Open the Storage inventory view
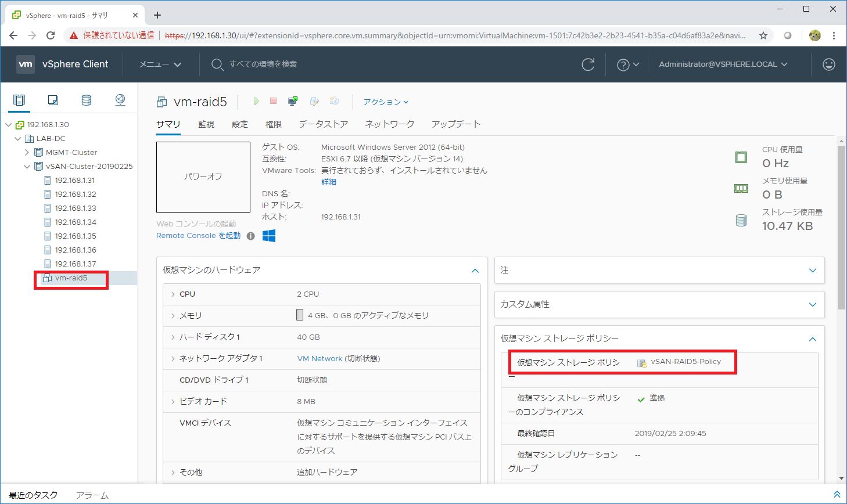 (x=86, y=100)
